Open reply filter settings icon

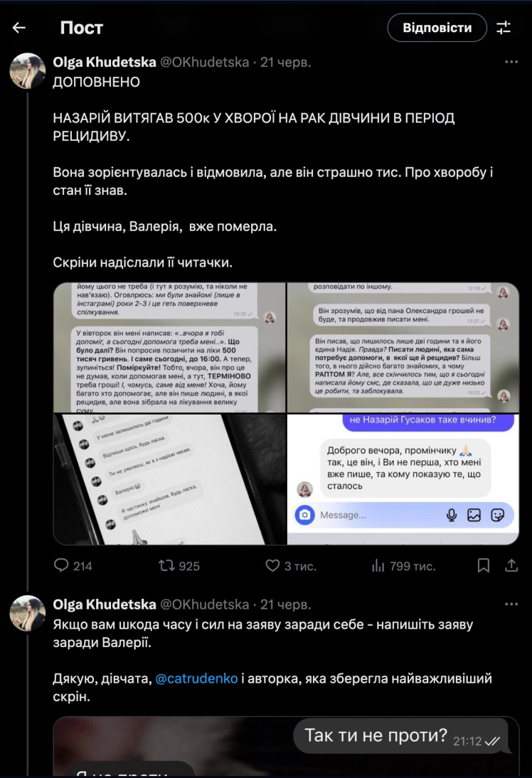[504, 28]
